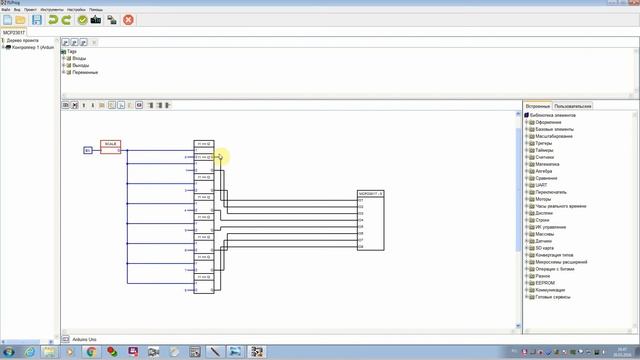
Task: Open Internet Explorer from the taskbar
Action: [x=29, y=352]
